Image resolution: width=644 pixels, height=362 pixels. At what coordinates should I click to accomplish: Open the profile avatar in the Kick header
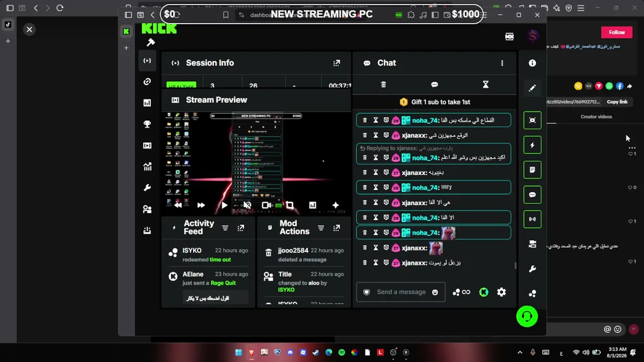533,36
